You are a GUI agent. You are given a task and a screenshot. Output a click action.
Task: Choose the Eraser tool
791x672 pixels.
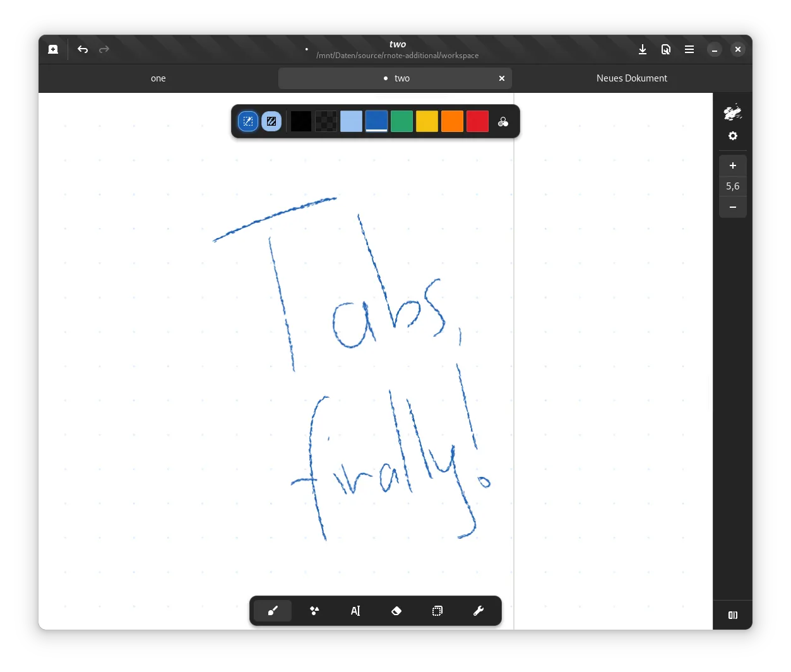396,611
